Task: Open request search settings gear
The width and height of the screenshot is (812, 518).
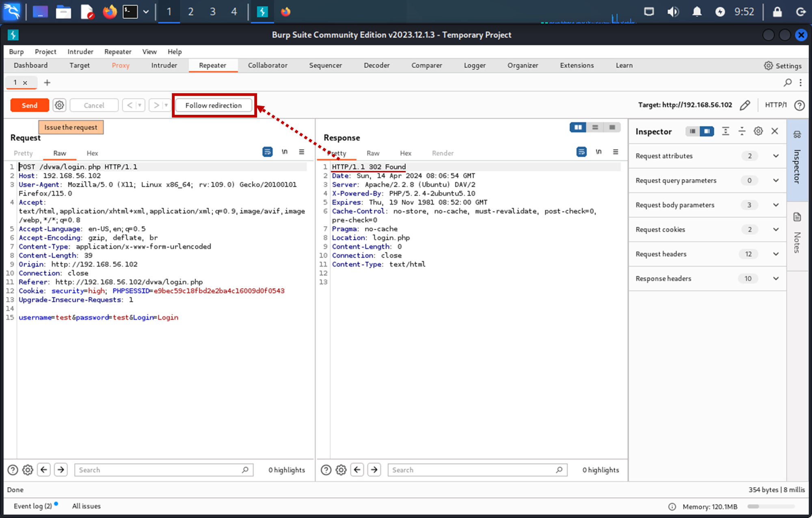Action: point(28,470)
